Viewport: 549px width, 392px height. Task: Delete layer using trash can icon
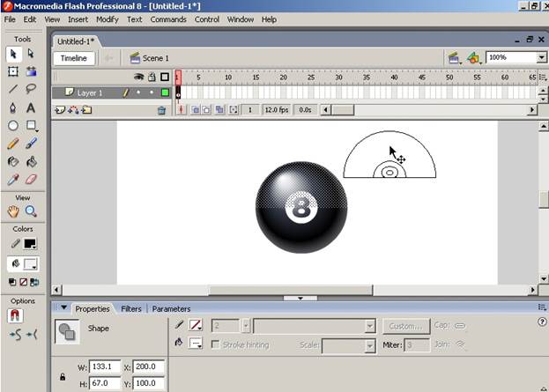pos(161,111)
